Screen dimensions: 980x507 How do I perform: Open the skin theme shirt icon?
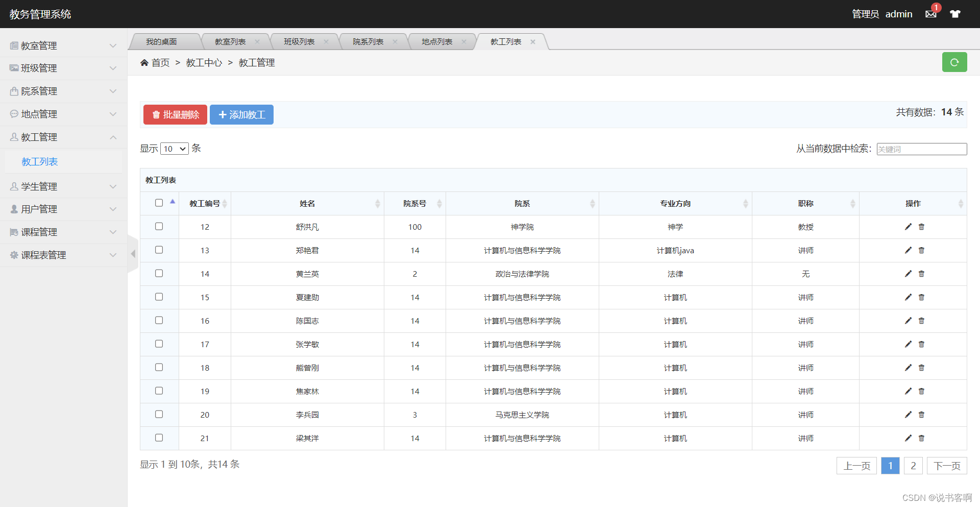[955, 14]
